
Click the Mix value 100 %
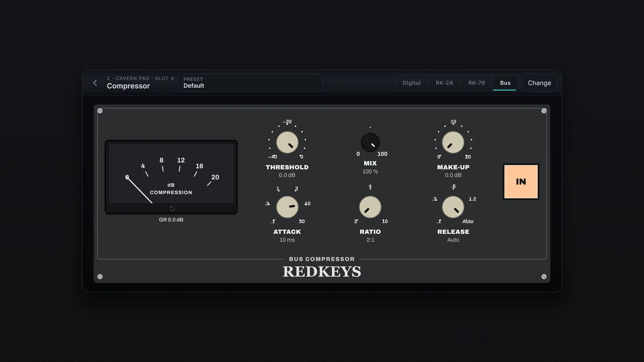pos(370,172)
